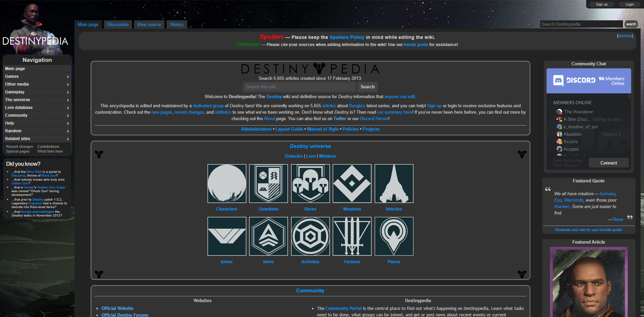
Task: Open the Twitter link
Action: [340, 119]
